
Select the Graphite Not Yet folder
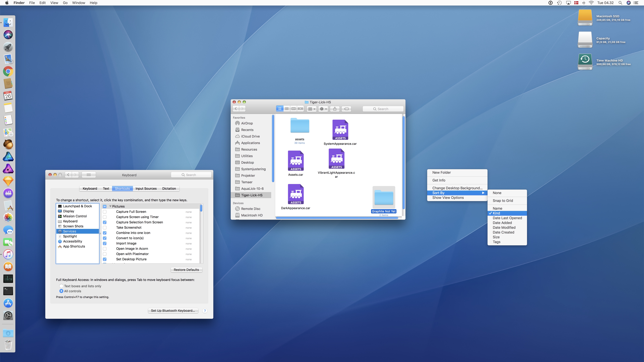pyautogui.click(x=384, y=197)
